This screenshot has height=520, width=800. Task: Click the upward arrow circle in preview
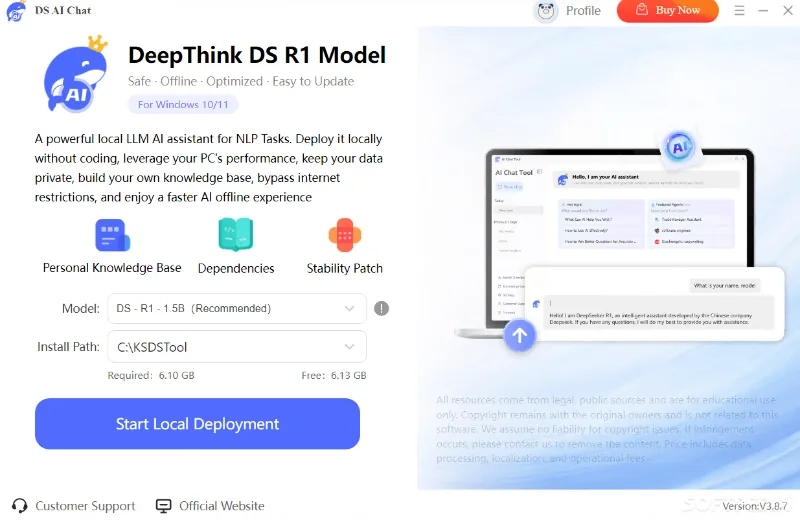(x=519, y=335)
